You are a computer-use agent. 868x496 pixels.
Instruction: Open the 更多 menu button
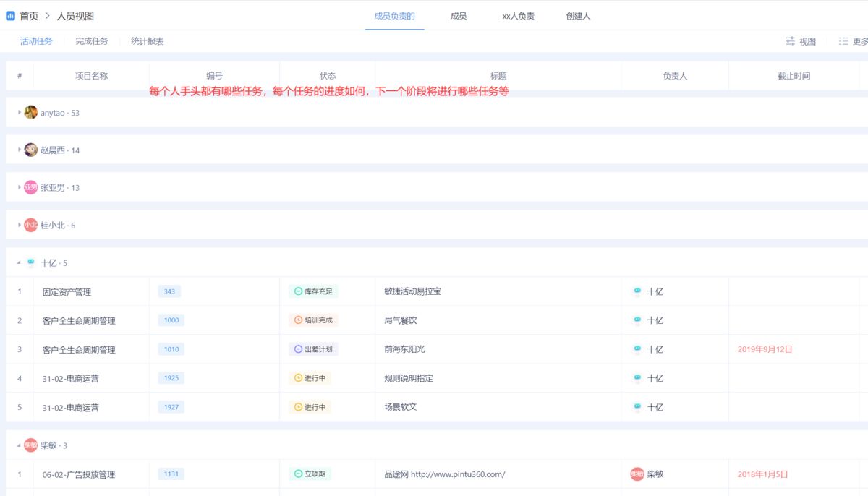click(854, 41)
